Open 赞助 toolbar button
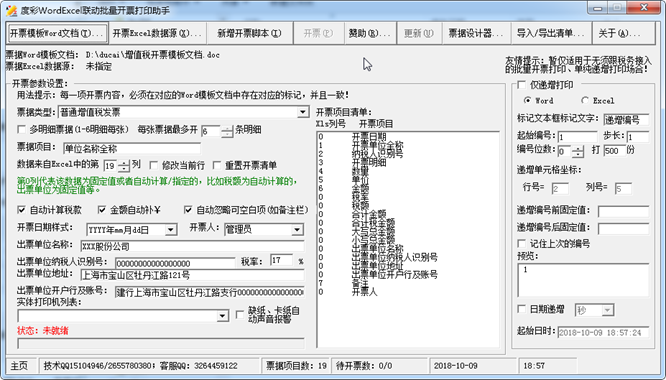 370,33
